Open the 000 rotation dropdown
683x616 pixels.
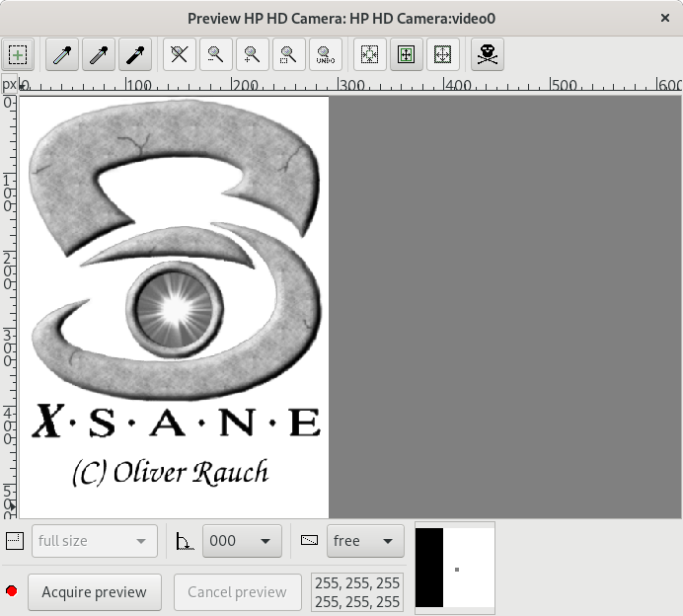(x=242, y=541)
